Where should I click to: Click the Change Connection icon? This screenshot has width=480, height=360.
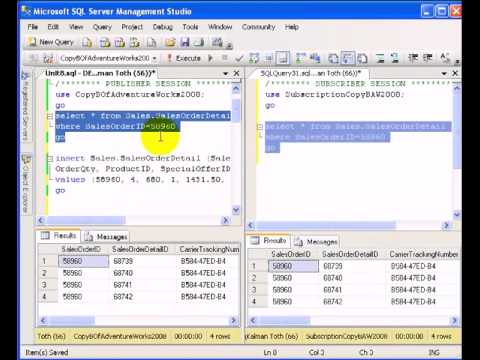48,59
